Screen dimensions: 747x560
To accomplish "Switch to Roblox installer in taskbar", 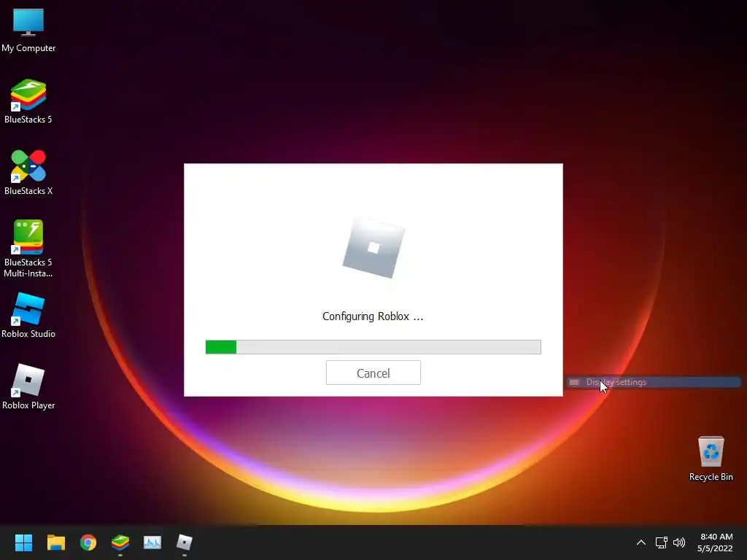I will pyautogui.click(x=185, y=542).
